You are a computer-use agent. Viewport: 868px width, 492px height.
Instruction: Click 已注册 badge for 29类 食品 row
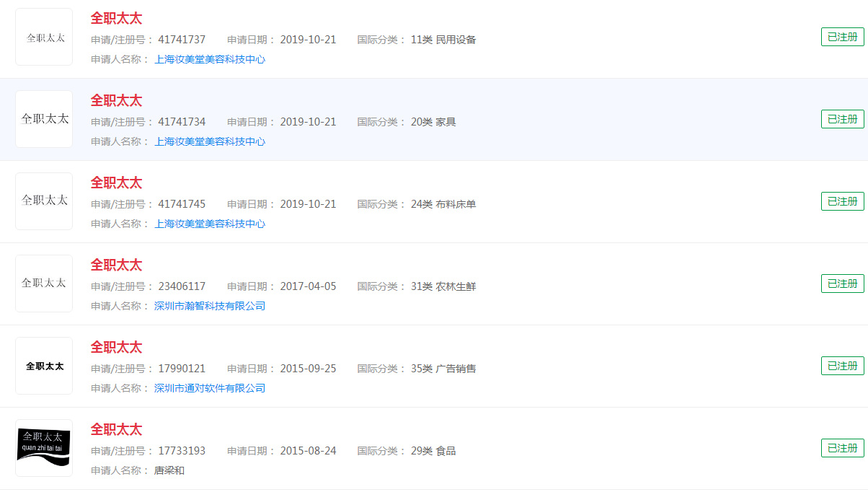click(841, 447)
